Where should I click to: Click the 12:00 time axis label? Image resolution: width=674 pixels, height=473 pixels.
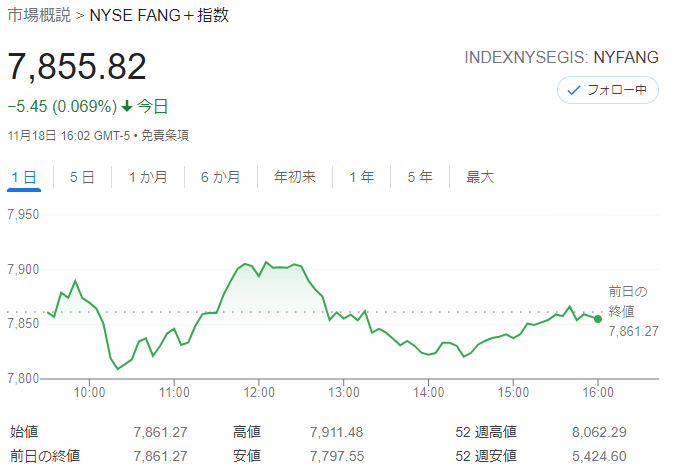pos(259,393)
